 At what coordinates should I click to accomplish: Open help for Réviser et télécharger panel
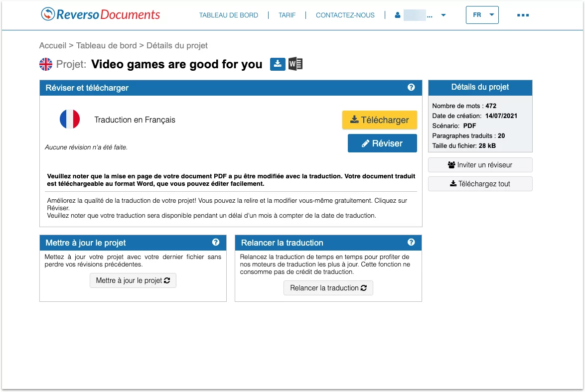pos(411,87)
